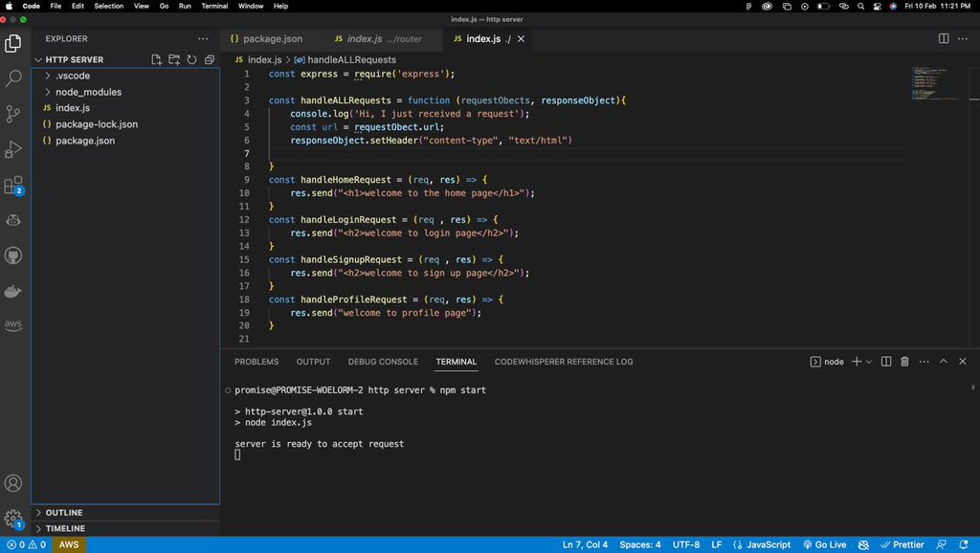Click the AWS status bar button
This screenshot has width=980, height=553.
pyautogui.click(x=69, y=545)
